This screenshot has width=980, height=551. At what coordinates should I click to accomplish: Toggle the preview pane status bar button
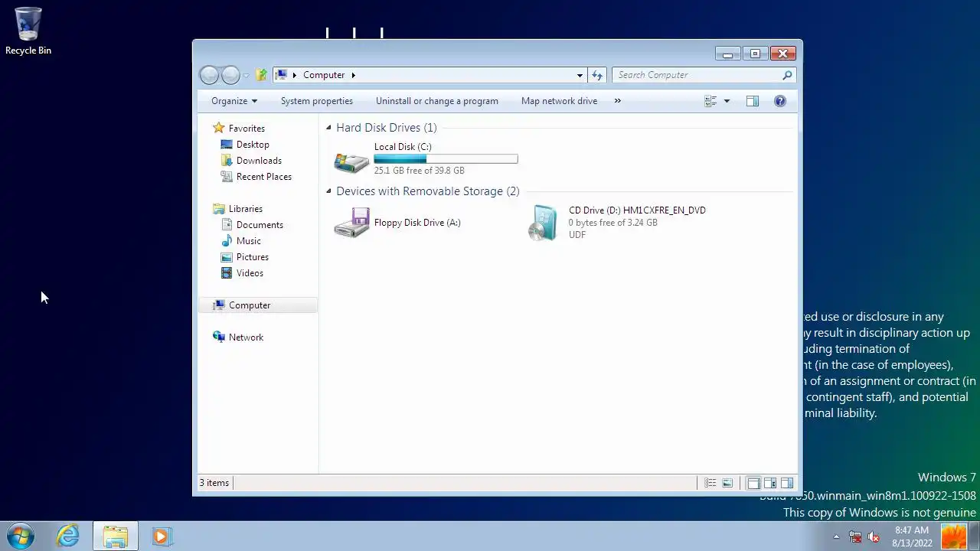click(x=787, y=483)
